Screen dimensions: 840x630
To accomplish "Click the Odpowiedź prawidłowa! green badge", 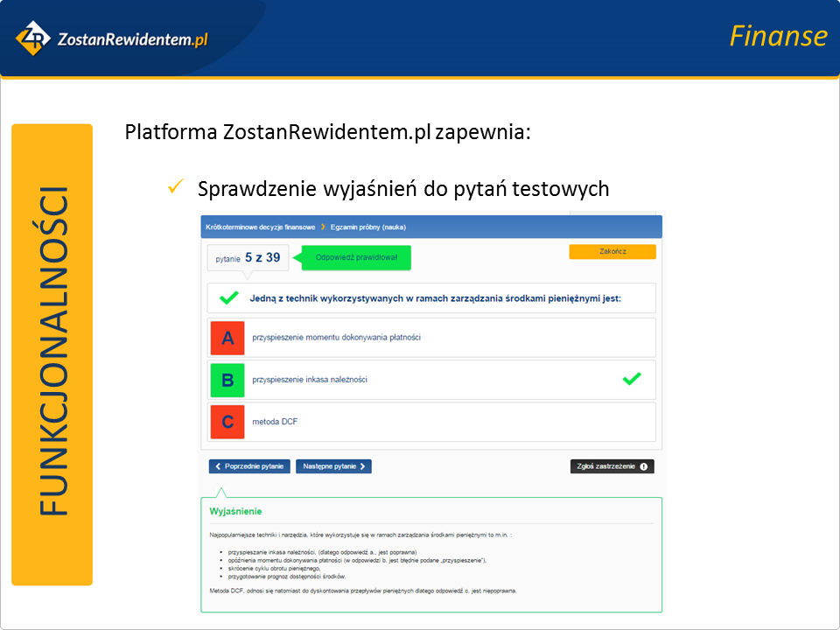I will click(355, 258).
